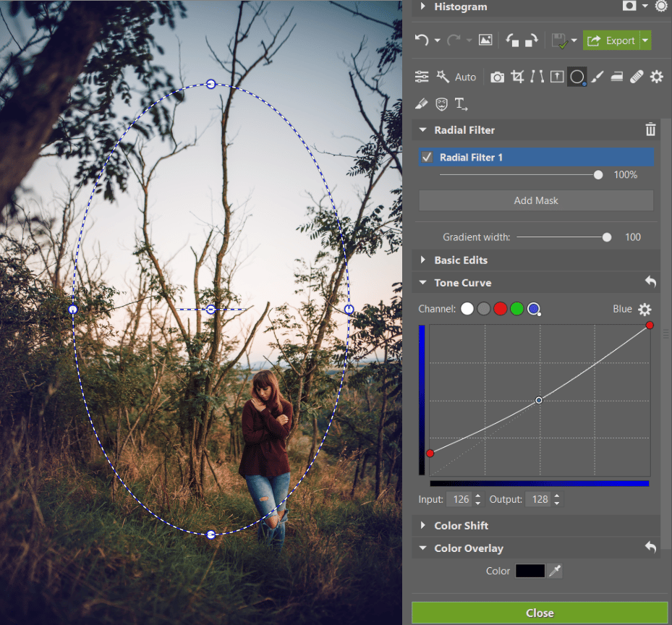Select the face retouch mask tool

tap(441, 104)
